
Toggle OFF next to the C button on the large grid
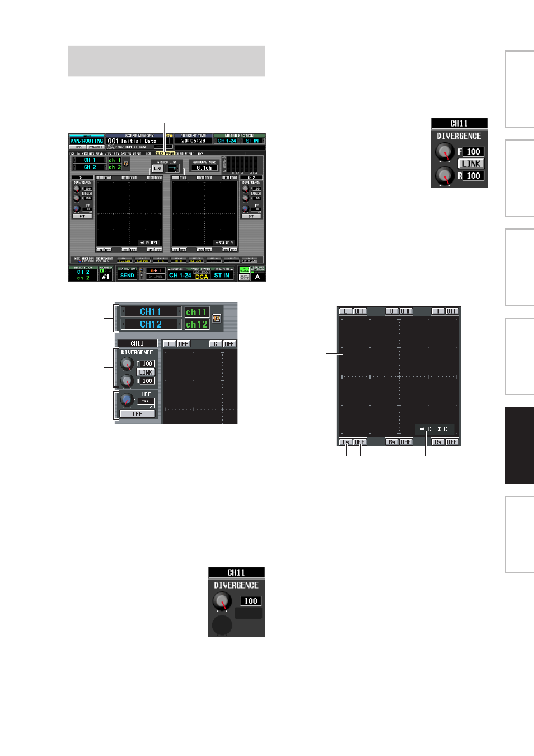coord(405,311)
